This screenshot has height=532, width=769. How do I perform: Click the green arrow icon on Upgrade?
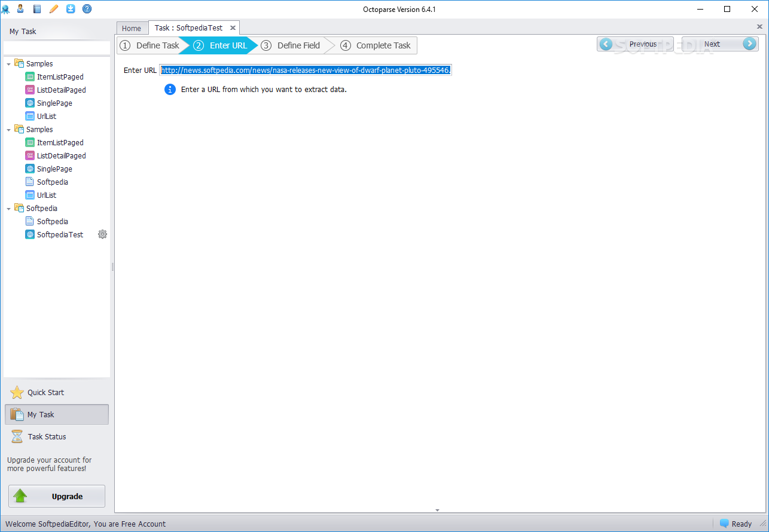pyautogui.click(x=21, y=496)
